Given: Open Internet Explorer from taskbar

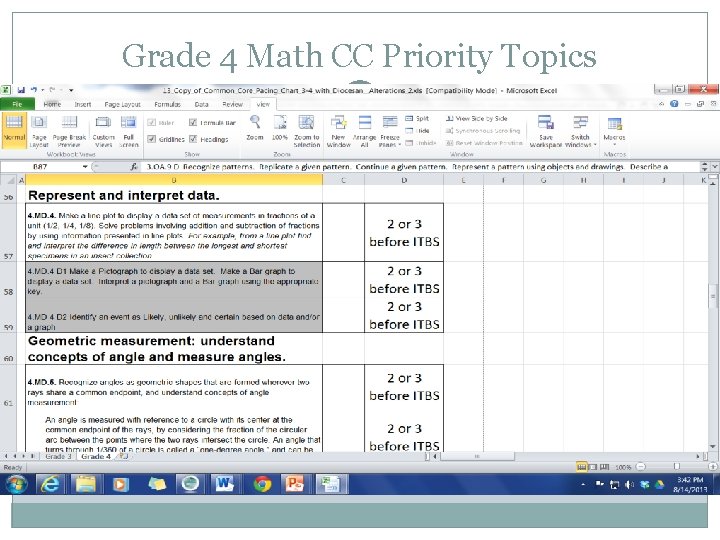Looking at the screenshot, I should tap(49, 484).
